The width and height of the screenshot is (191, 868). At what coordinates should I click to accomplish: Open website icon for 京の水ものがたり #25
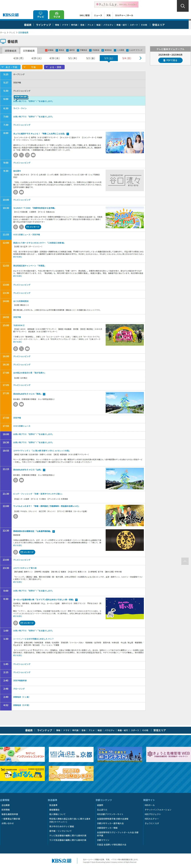tap(16, 480)
